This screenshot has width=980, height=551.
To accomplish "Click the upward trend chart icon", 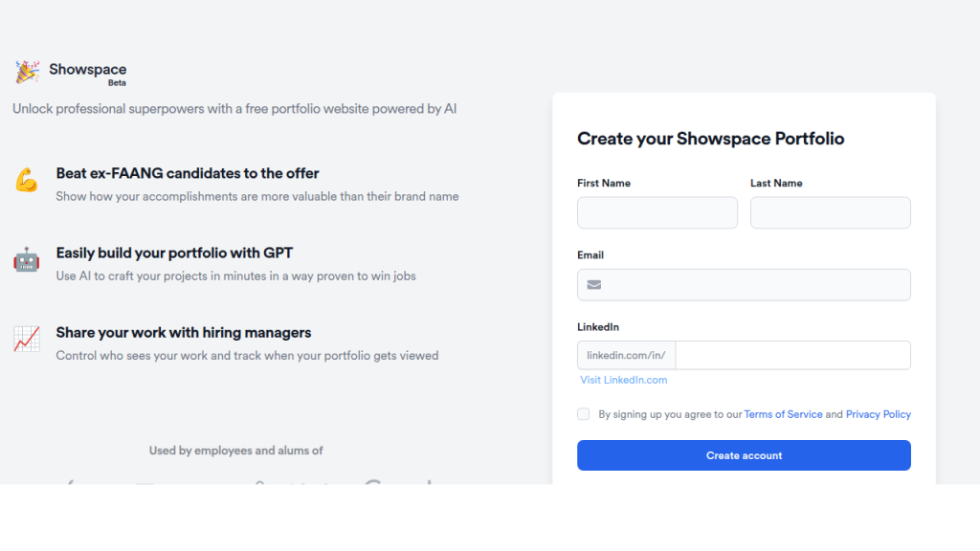I will [26, 339].
